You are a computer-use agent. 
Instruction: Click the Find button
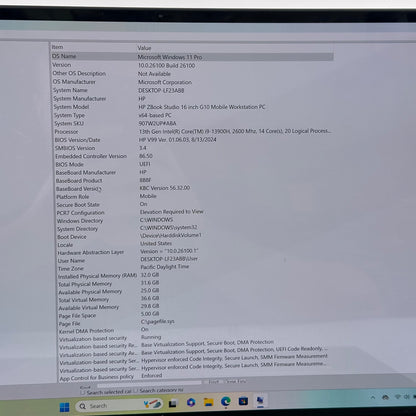click(214, 382)
